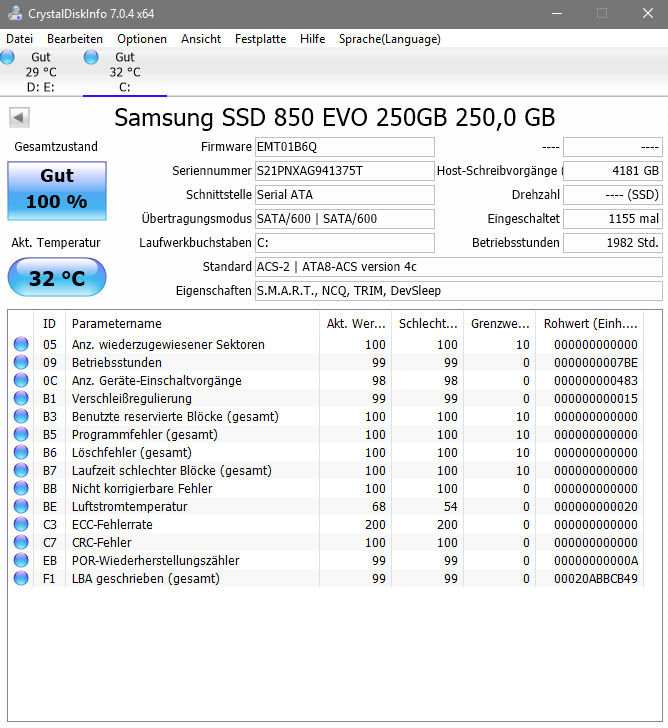Click the previous disk arrow button

tap(19, 117)
